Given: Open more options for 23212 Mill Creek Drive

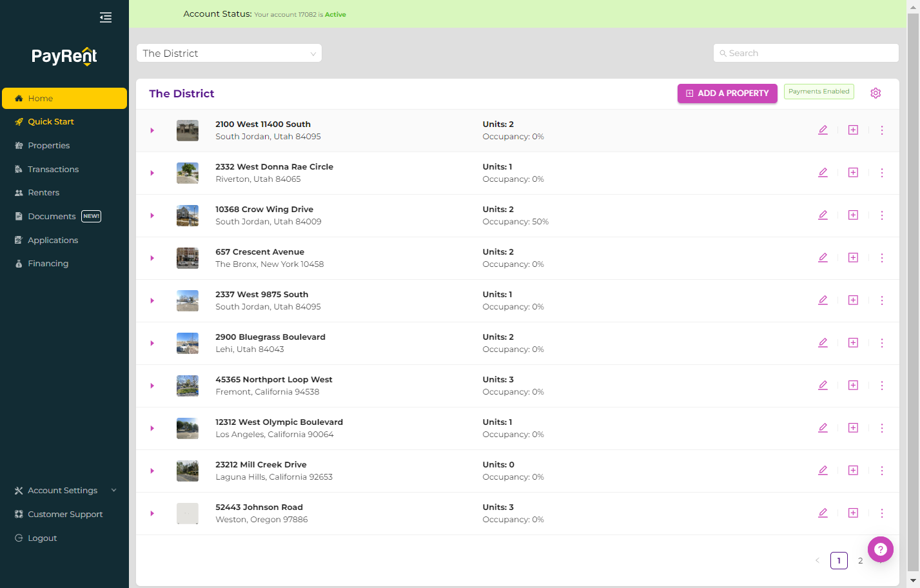Looking at the screenshot, I should point(882,471).
